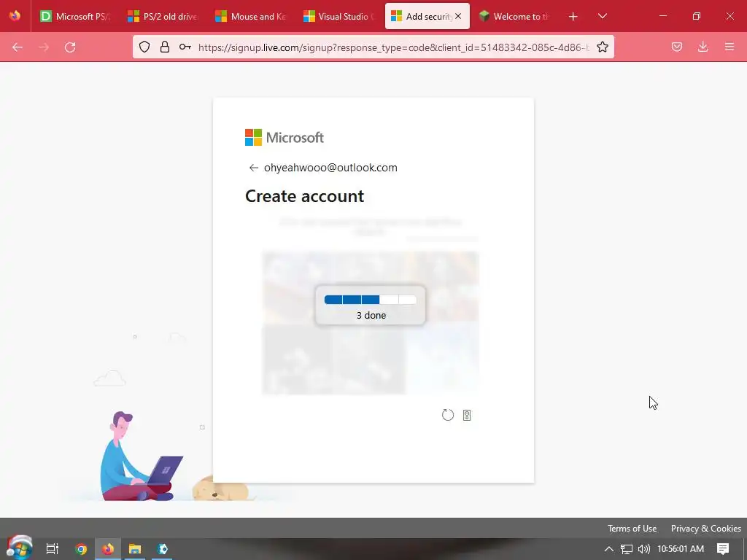Open the blue gear app in taskbar

pyautogui.click(x=163, y=549)
